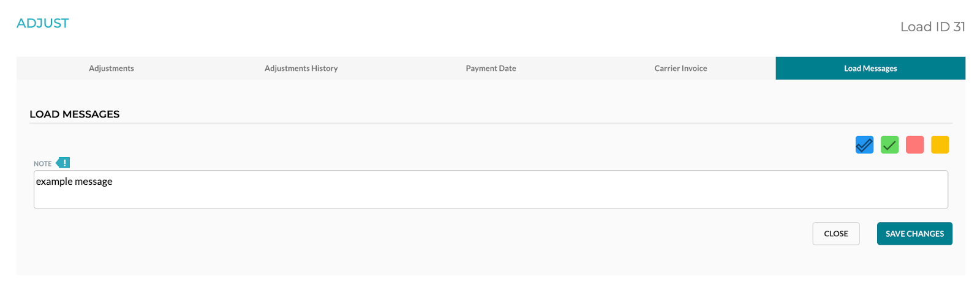Screen dimensions: 980x290
Task: Focus the note message text box
Action: point(490,196)
